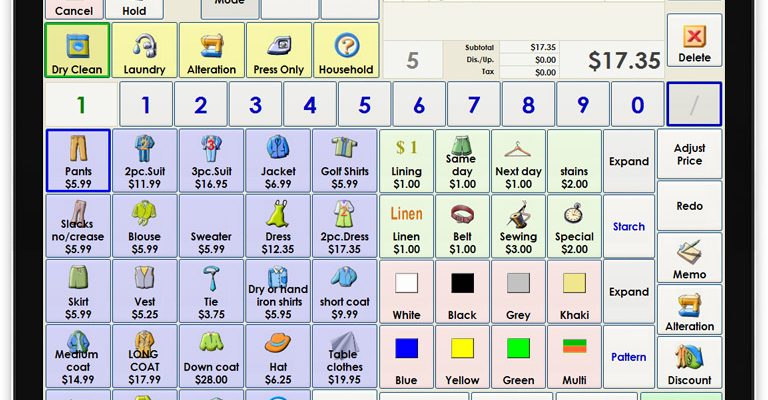
Task: Switch to the Dry Clean category
Action: (x=77, y=50)
